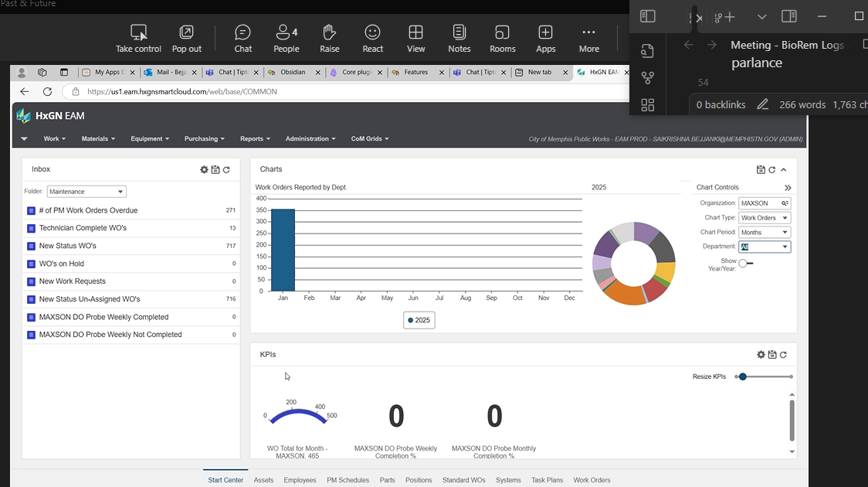Click the 2025 chart legend button

[x=419, y=320]
